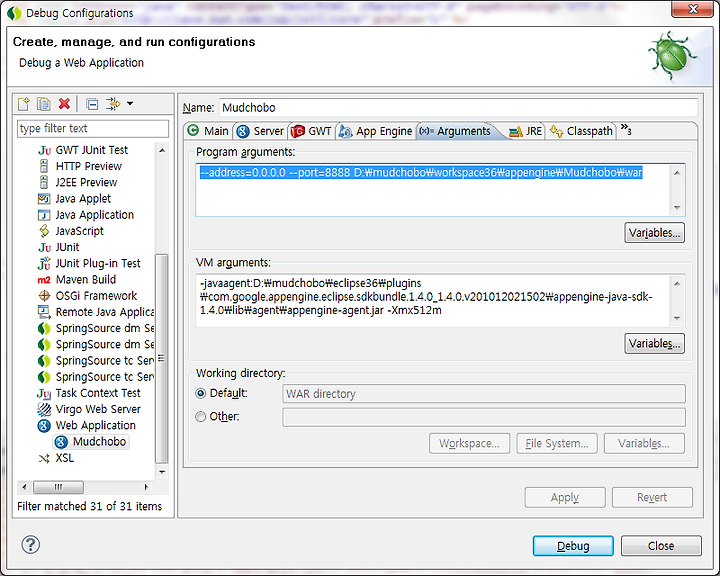This screenshot has height=576, width=720.
Task: Click in the VM arguments text area
Action: pos(432,300)
